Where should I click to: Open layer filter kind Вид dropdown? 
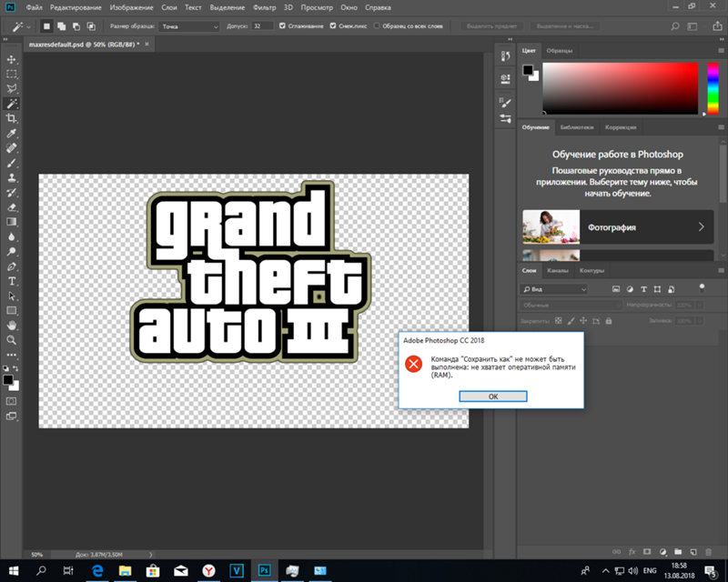(553, 289)
